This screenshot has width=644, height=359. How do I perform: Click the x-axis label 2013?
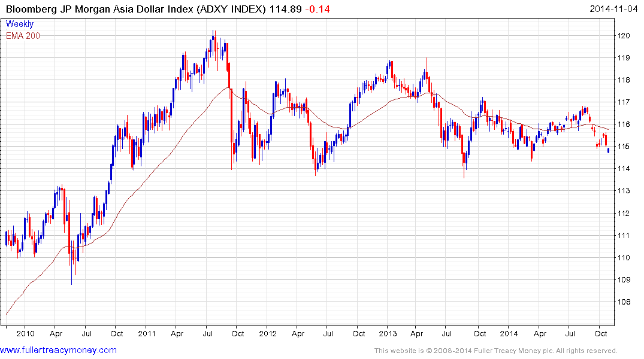pos(388,333)
